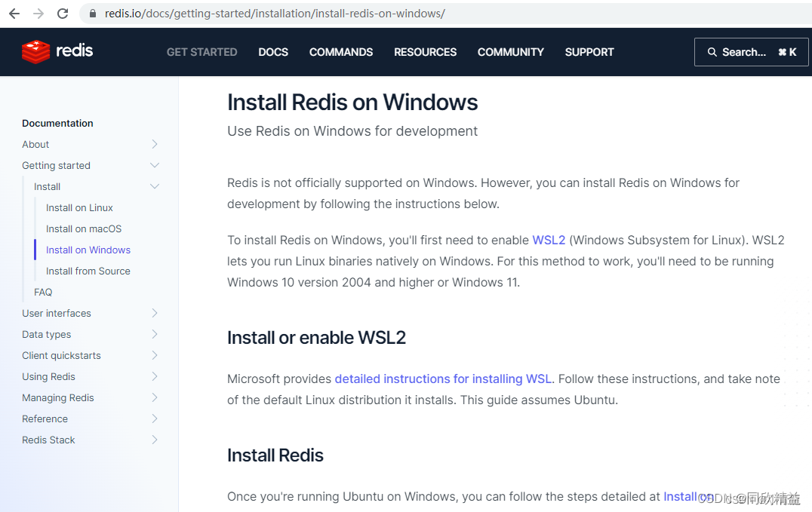The height and width of the screenshot is (512, 812).
Task: Open the GET STARTED menu
Action: point(202,52)
